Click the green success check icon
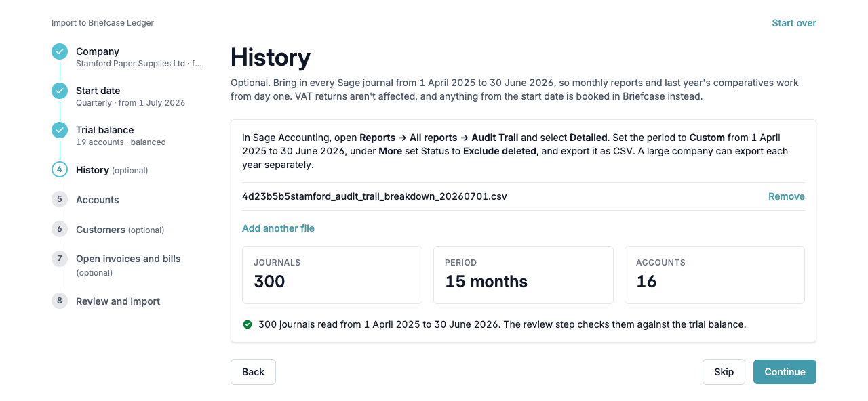 pyautogui.click(x=248, y=324)
